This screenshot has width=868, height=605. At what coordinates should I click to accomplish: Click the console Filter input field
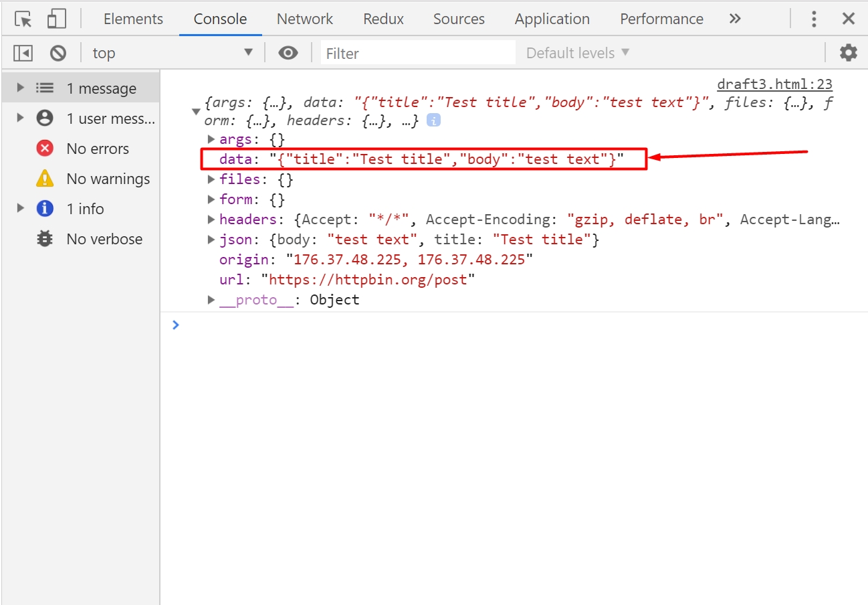click(x=418, y=53)
